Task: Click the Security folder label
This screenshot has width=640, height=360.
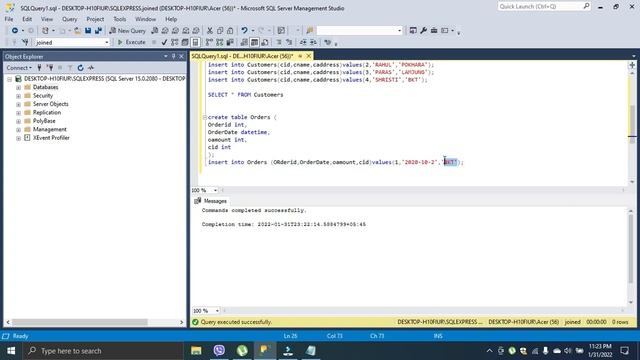Action: (43, 96)
